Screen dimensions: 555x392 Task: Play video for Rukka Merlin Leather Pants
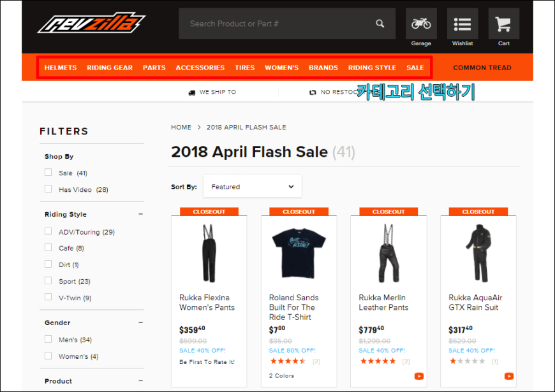(x=419, y=376)
